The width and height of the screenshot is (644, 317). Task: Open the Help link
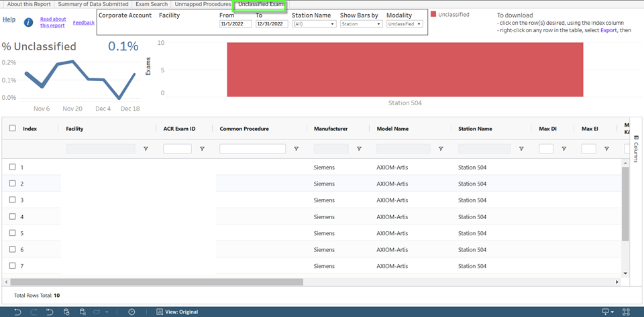coord(9,19)
